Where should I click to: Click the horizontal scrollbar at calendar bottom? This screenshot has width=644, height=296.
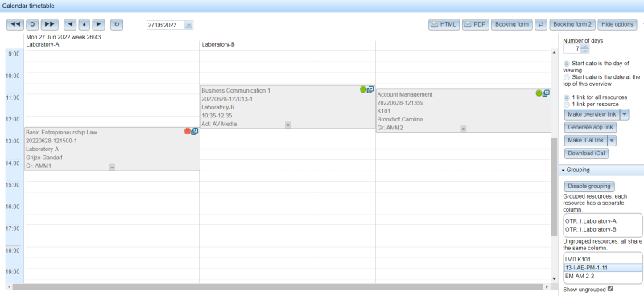(278, 286)
